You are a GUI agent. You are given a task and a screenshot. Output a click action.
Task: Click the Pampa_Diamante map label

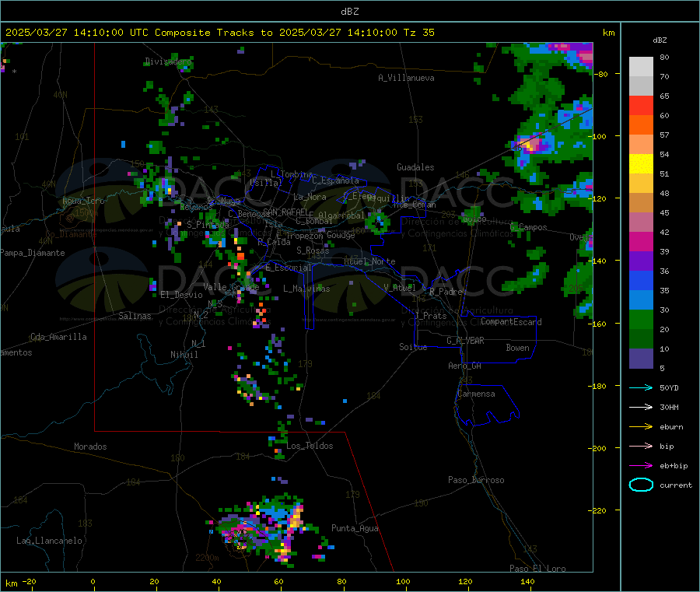coord(33,253)
